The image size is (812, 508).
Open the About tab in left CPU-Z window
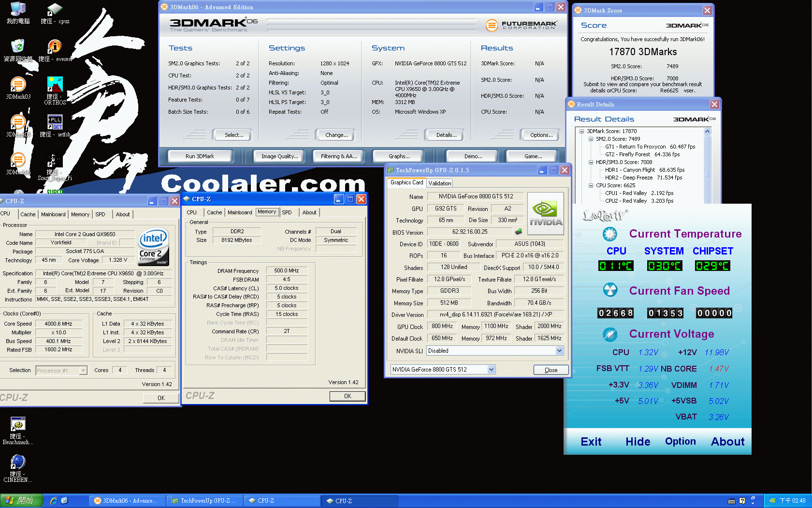coord(122,214)
